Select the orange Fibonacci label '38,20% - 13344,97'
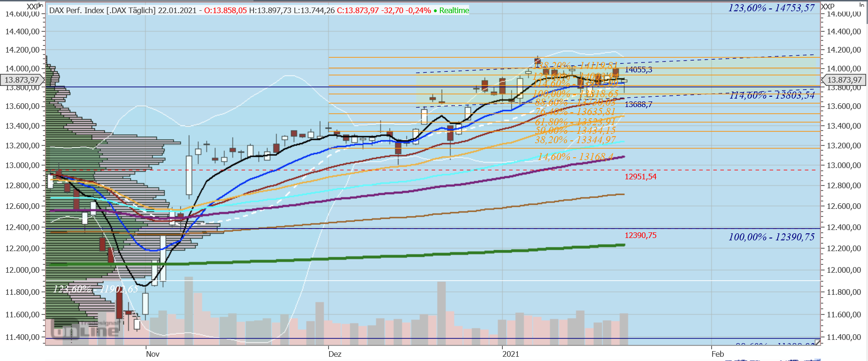 point(575,140)
